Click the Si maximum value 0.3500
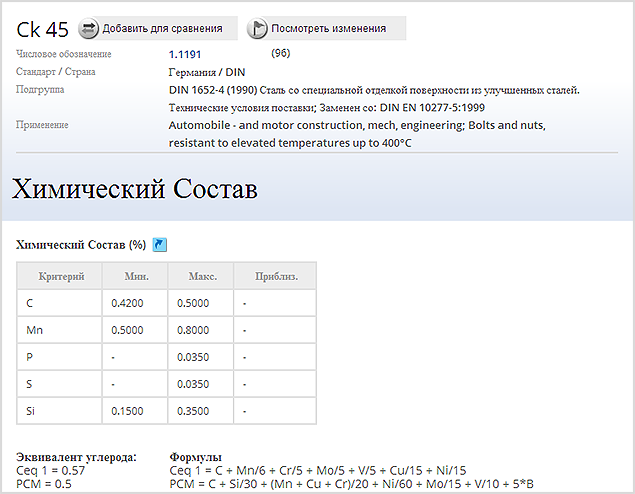 coord(193,411)
